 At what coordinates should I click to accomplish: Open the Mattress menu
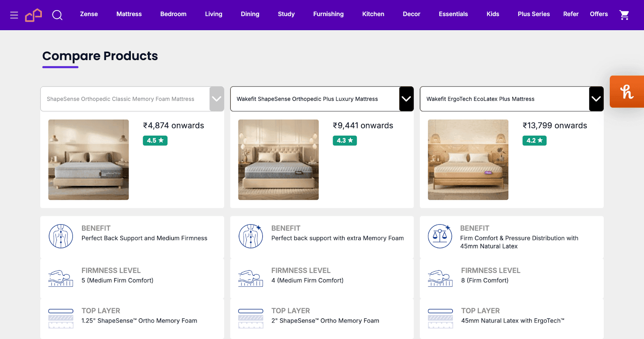[129, 14]
